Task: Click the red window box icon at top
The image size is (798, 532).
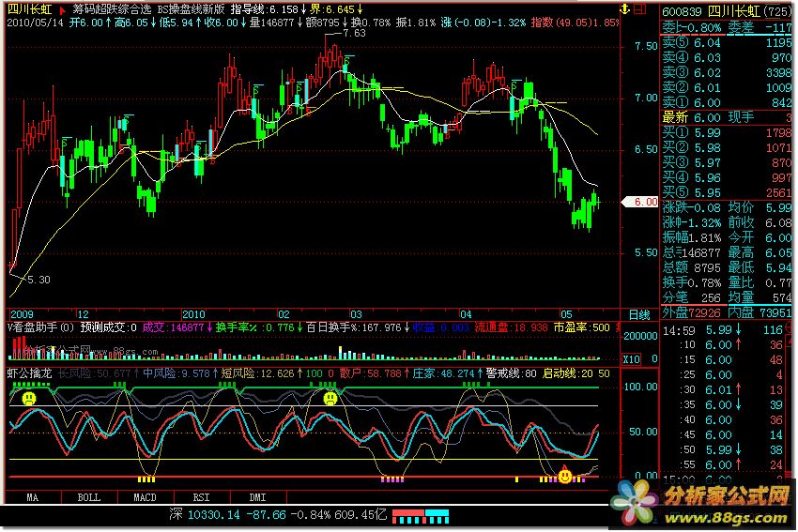Action: 639,8
